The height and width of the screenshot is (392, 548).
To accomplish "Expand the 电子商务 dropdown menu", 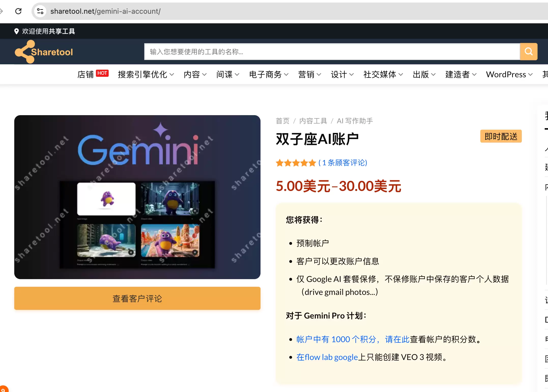I will coord(269,74).
